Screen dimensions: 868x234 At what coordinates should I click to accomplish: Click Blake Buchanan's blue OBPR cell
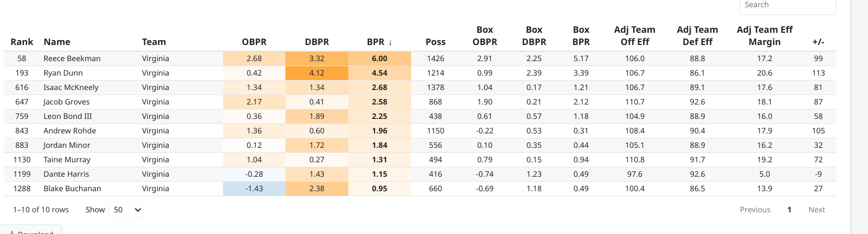click(x=254, y=188)
